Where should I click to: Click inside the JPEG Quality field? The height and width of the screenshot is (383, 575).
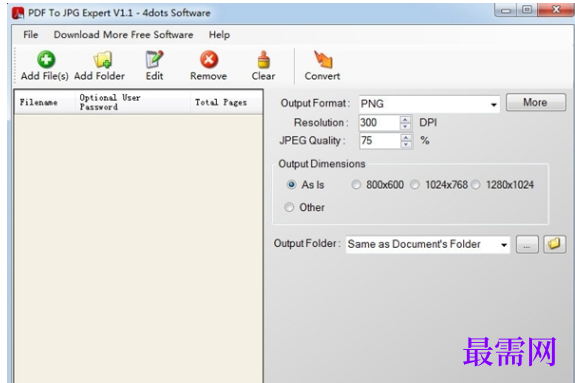click(380, 141)
